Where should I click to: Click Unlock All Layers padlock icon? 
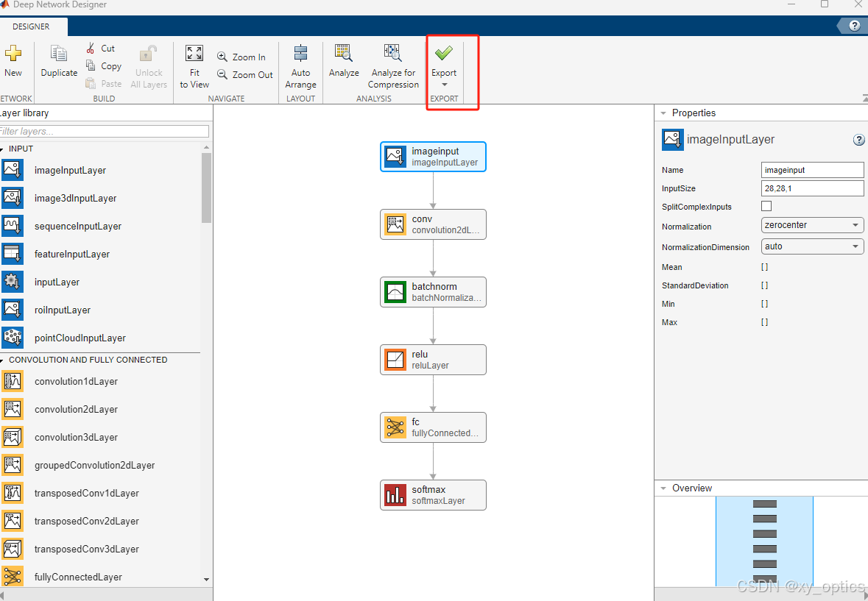click(x=149, y=53)
